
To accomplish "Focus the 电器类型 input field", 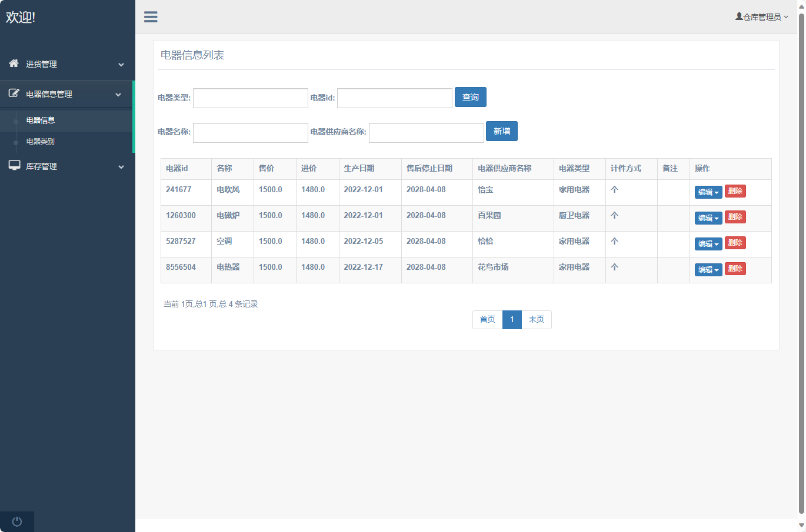I will (x=251, y=98).
